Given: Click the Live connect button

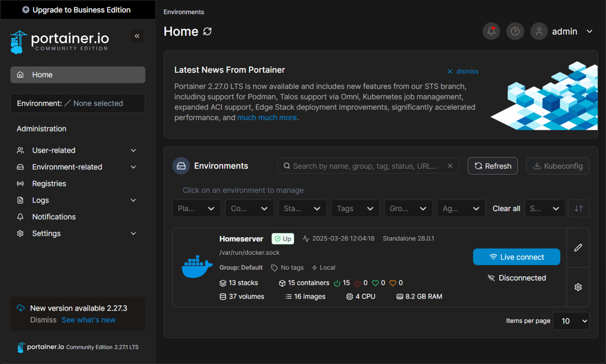Looking at the screenshot, I should tap(516, 257).
